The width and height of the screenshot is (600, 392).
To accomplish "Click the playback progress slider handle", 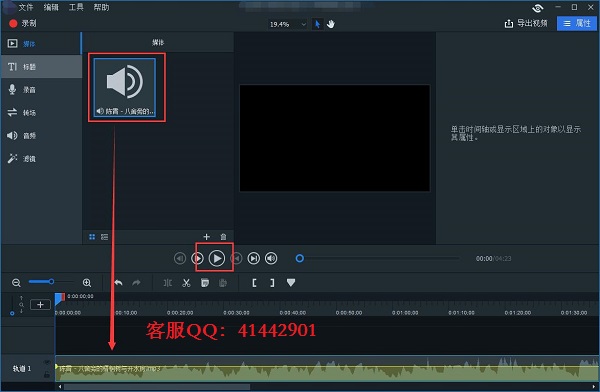I will 300,258.
